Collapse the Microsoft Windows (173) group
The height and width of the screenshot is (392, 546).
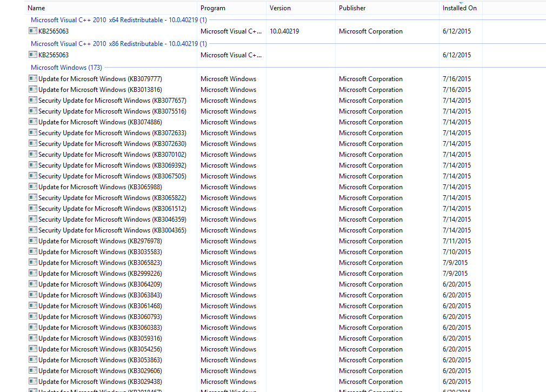pyautogui.click(x=66, y=68)
